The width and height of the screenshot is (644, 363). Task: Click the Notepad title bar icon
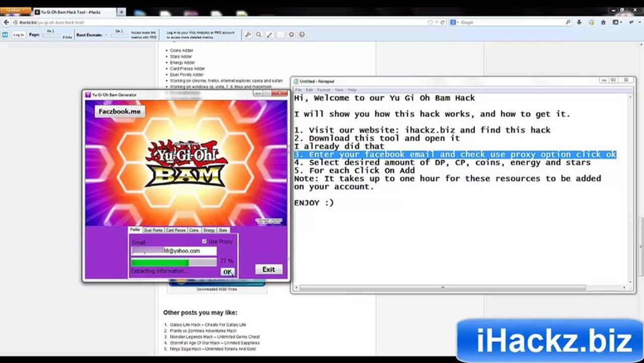(296, 81)
